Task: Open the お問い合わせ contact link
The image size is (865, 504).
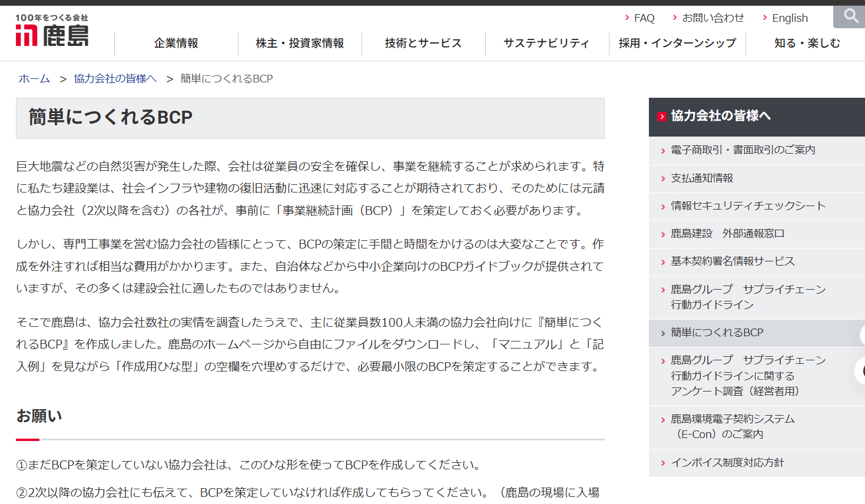Action: click(x=713, y=18)
